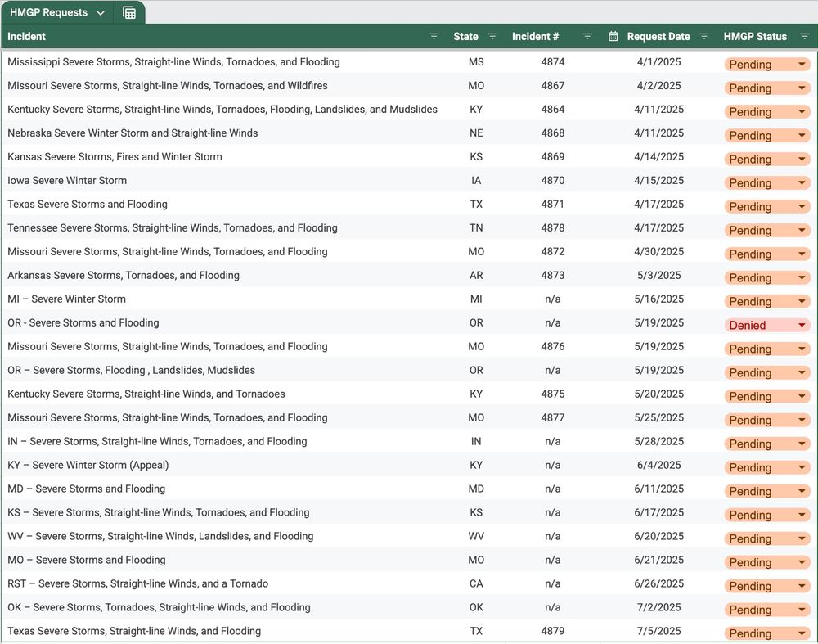Open status dropdown for Nebraska incident 4868

pyautogui.click(x=767, y=136)
